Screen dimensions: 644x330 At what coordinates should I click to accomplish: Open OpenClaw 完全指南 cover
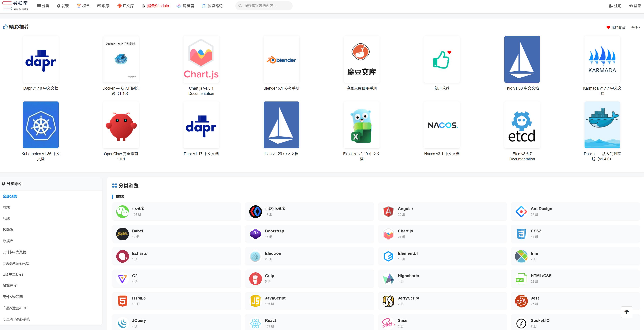pyautogui.click(x=121, y=125)
